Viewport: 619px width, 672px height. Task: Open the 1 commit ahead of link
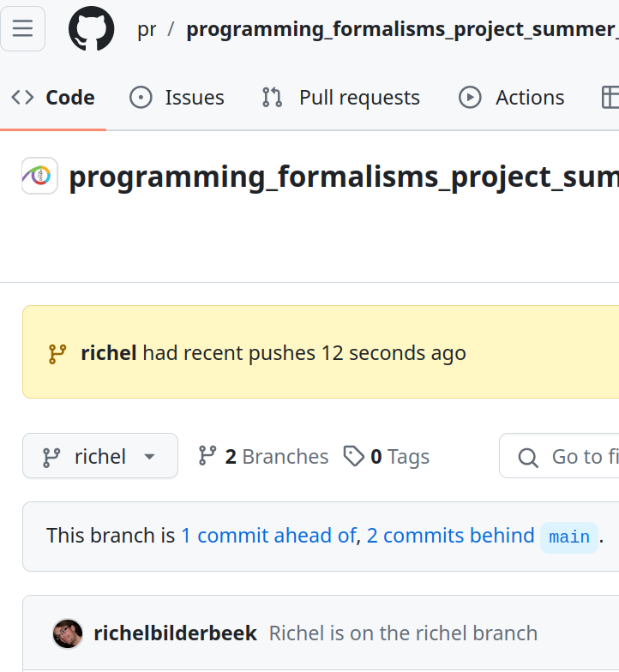pyautogui.click(x=269, y=536)
